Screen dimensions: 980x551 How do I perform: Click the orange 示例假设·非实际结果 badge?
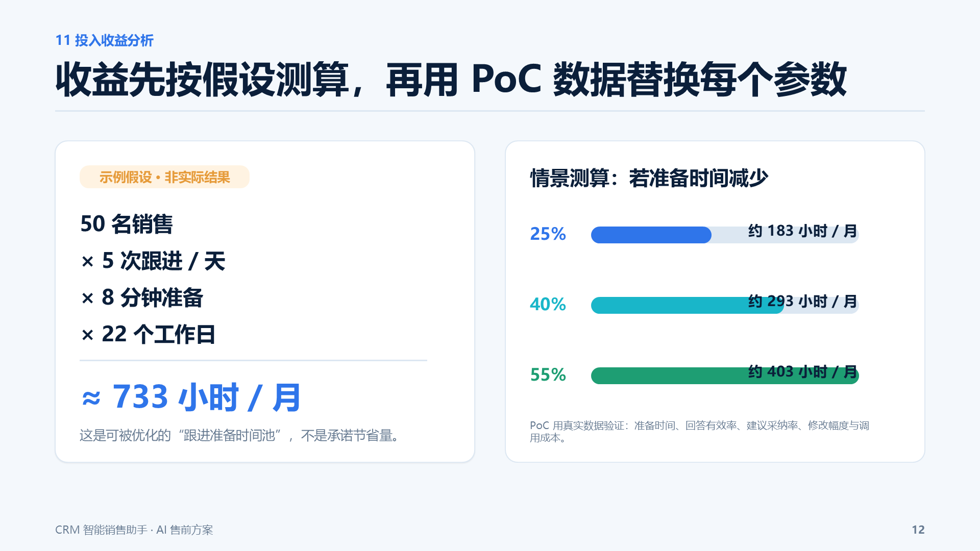(164, 177)
